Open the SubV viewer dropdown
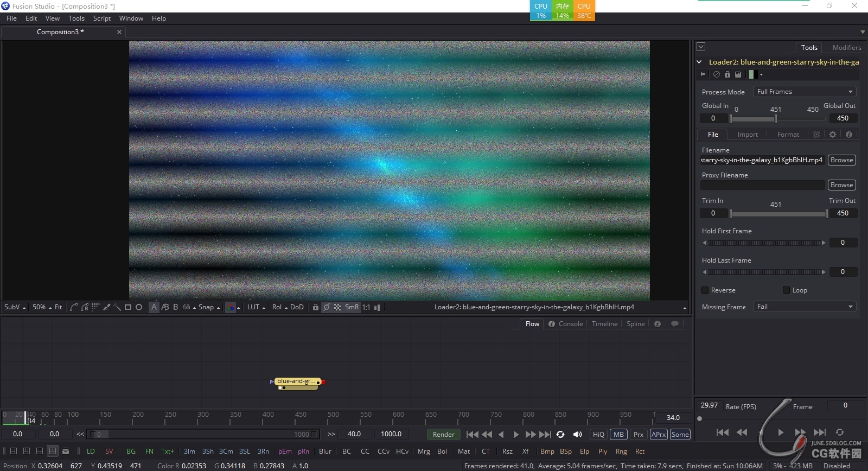The width and height of the screenshot is (868, 471). pos(15,307)
